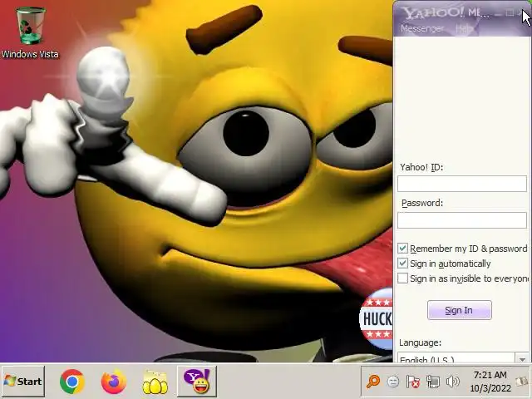Uncheck Sign in automatically
This screenshot has width=532, height=399.
point(402,264)
